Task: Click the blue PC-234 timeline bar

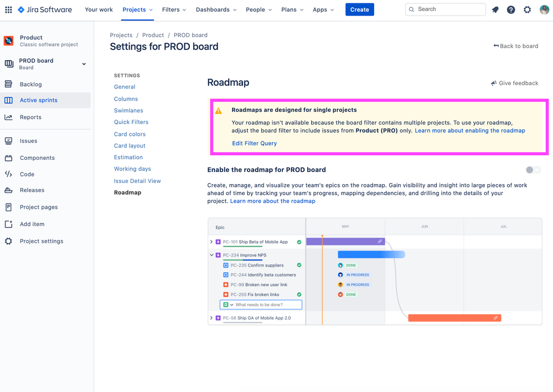Action: point(371,254)
